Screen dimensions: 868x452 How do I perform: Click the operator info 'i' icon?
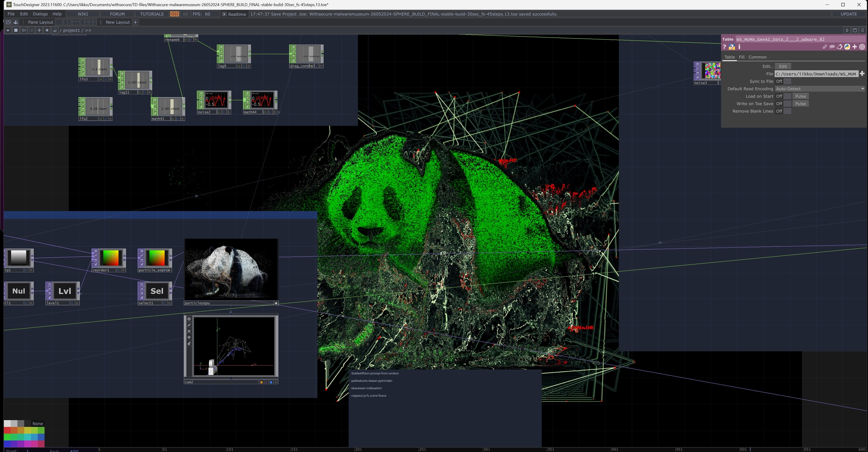pyautogui.click(x=739, y=47)
